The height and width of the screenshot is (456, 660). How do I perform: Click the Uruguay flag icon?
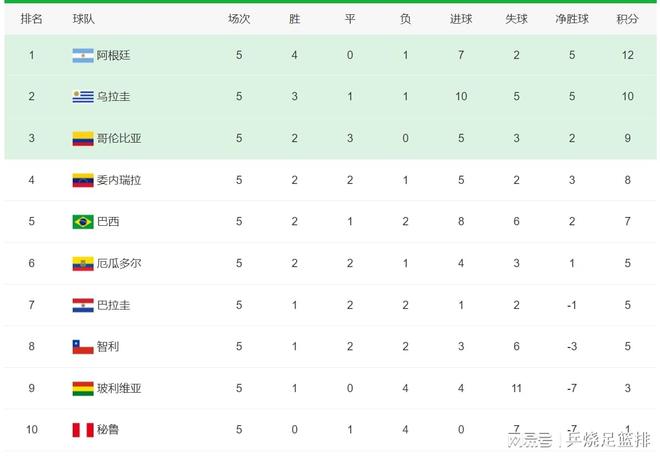(83, 97)
